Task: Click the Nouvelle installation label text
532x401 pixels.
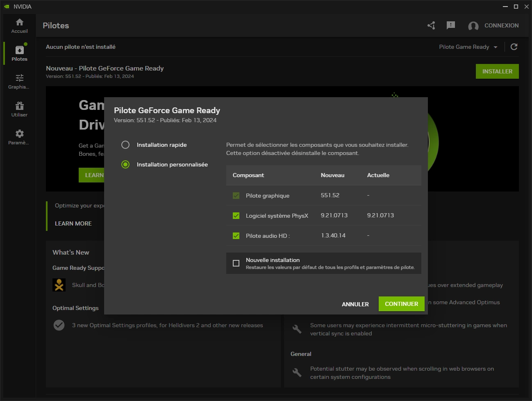Action: (273, 260)
